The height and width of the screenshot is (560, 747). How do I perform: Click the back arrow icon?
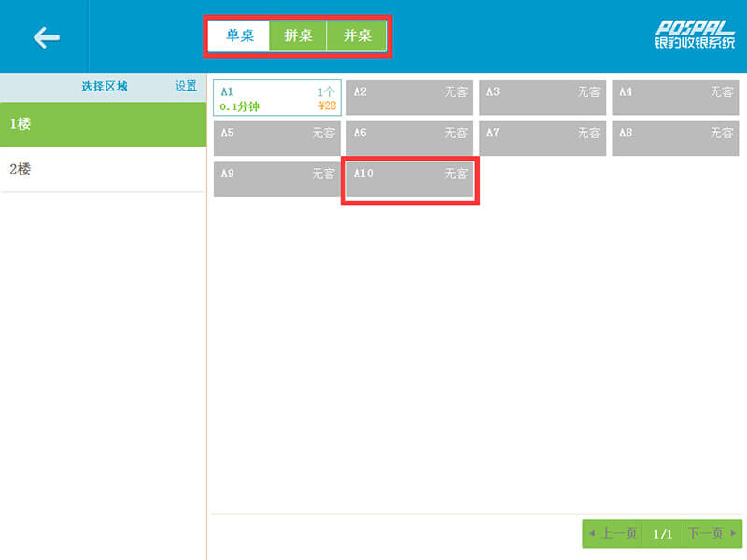(46, 37)
